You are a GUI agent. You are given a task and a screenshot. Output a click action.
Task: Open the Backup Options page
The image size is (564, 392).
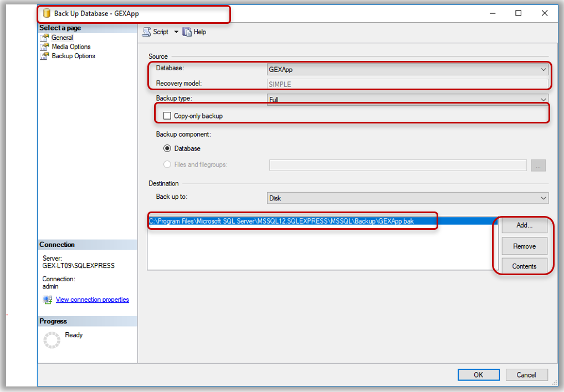pos(73,56)
